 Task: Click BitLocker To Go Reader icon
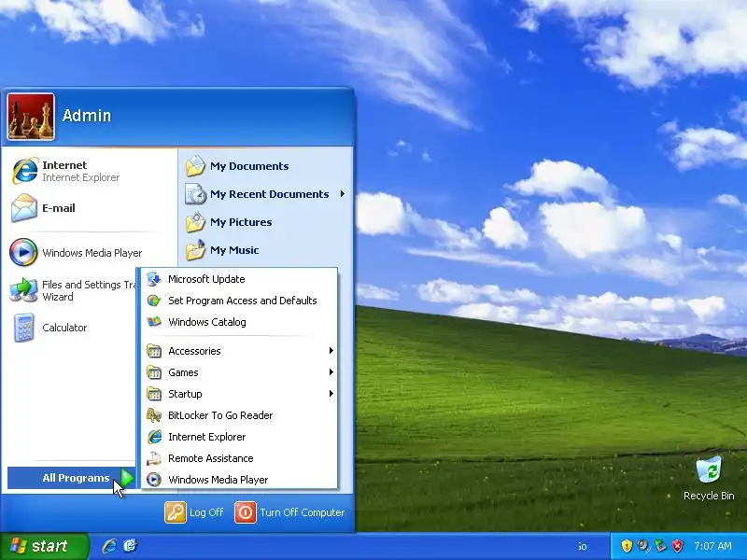pos(154,415)
